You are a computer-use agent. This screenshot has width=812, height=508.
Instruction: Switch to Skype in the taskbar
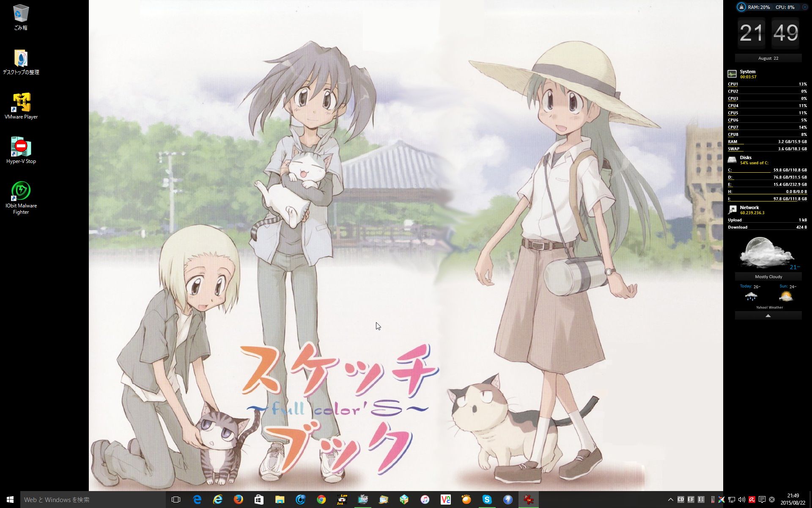487,500
